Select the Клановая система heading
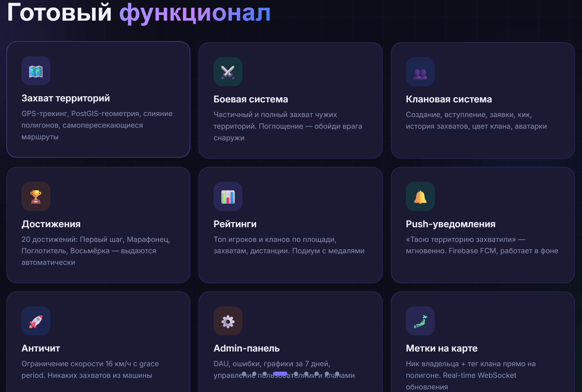 pyautogui.click(x=449, y=99)
